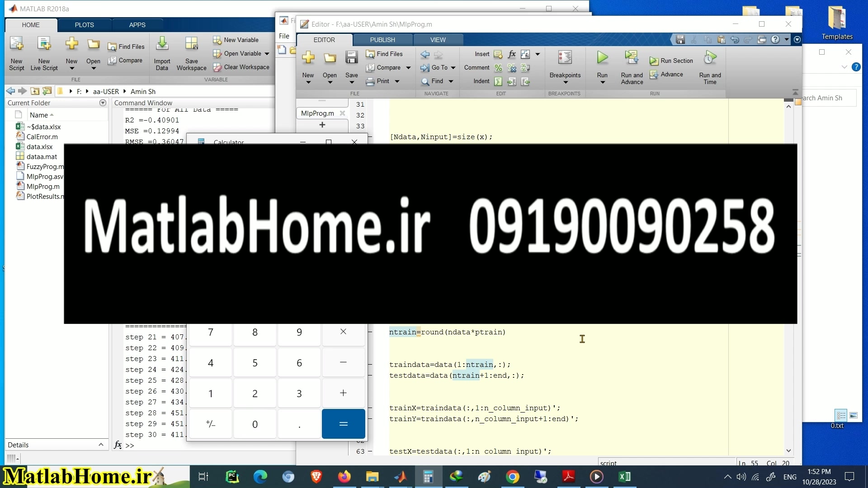This screenshot has width=868, height=488.
Task: Click Import Data icon
Action: click(162, 44)
